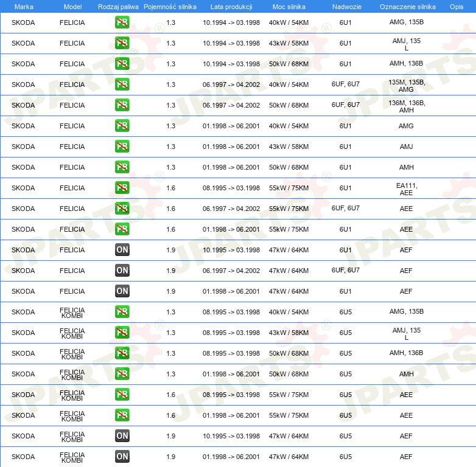This screenshot has height=467, width=476.
Task: Click diesel ON icon in Kombi 10.1995 AEF row
Action: [122, 436]
